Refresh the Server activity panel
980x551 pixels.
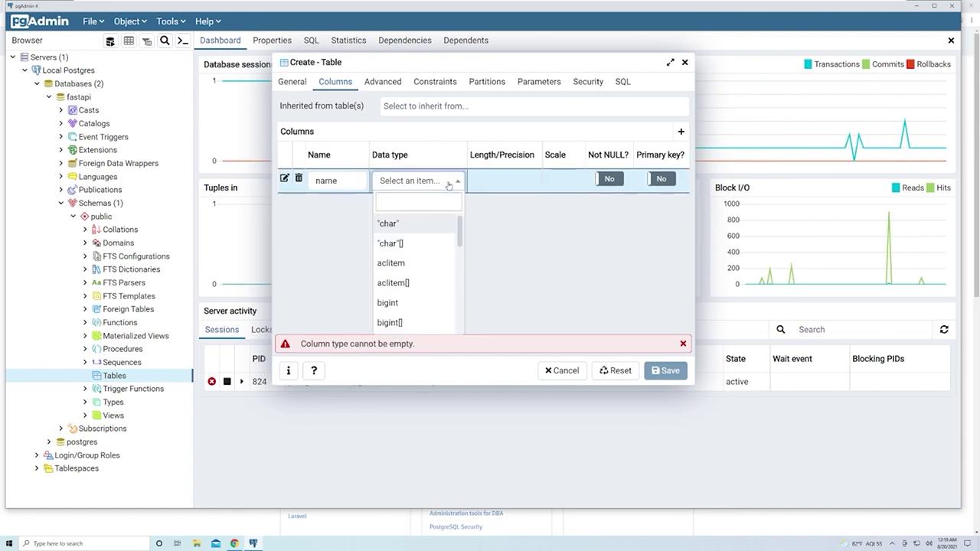(x=944, y=330)
